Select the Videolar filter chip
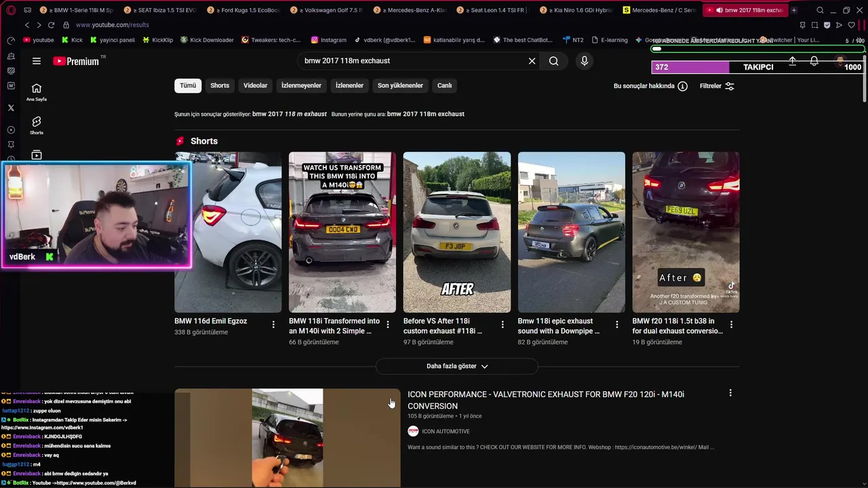 (256, 85)
